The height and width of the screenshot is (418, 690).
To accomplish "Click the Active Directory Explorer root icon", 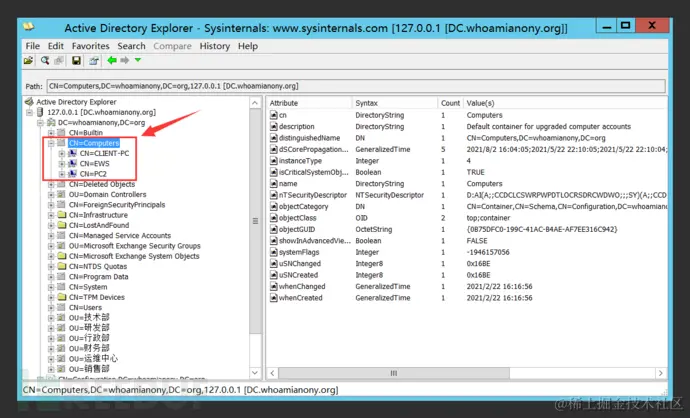I will [29, 102].
